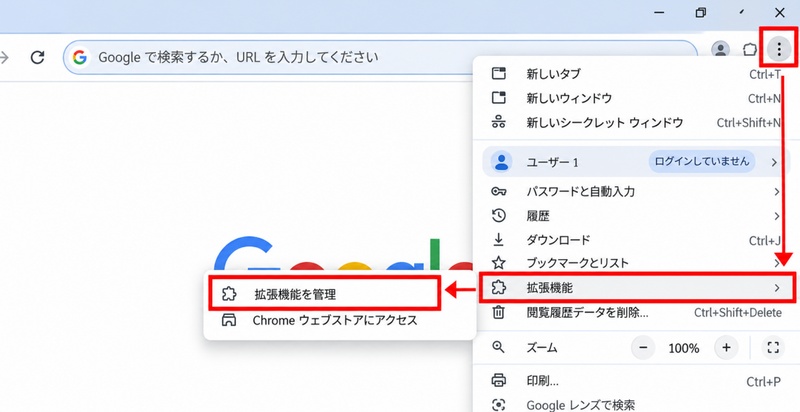Click the trash icon beside 閲覧履歴データを削除
This screenshot has width=800, height=412.
(x=498, y=312)
